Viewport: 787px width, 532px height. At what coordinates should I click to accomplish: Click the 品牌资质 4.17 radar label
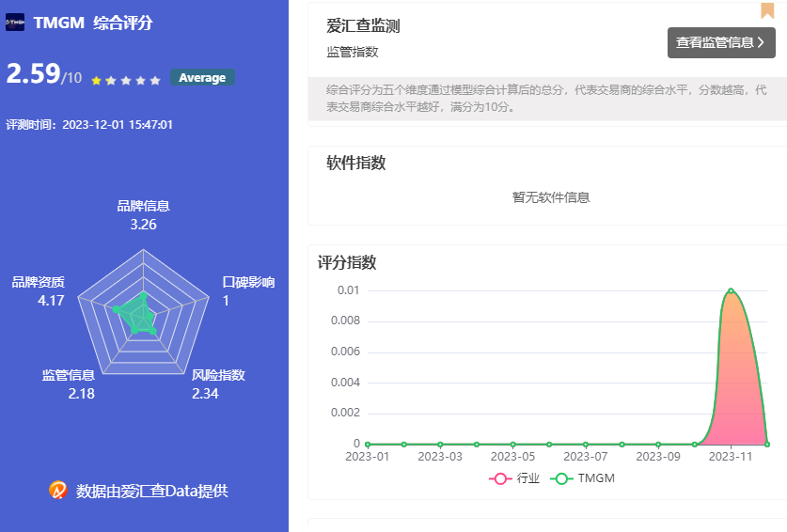tap(39, 291)
